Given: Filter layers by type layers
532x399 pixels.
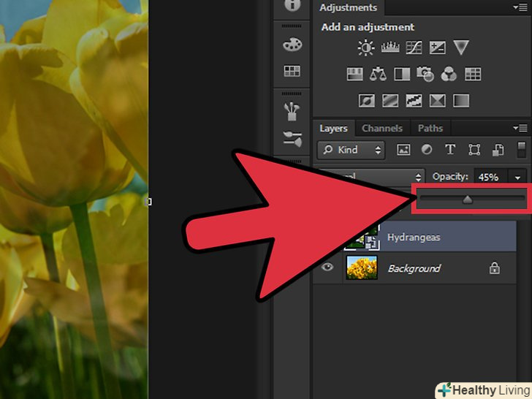Looking at the screenshot, I should point(450,149).
